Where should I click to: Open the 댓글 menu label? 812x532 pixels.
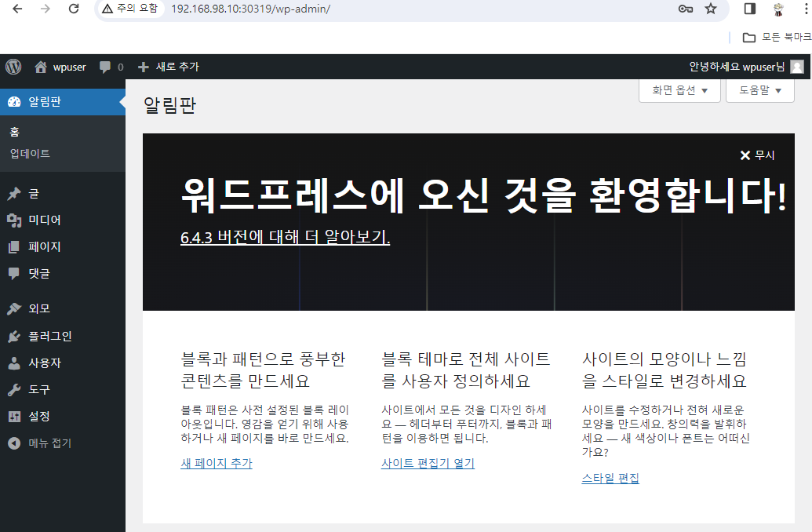tap(39, 274)
